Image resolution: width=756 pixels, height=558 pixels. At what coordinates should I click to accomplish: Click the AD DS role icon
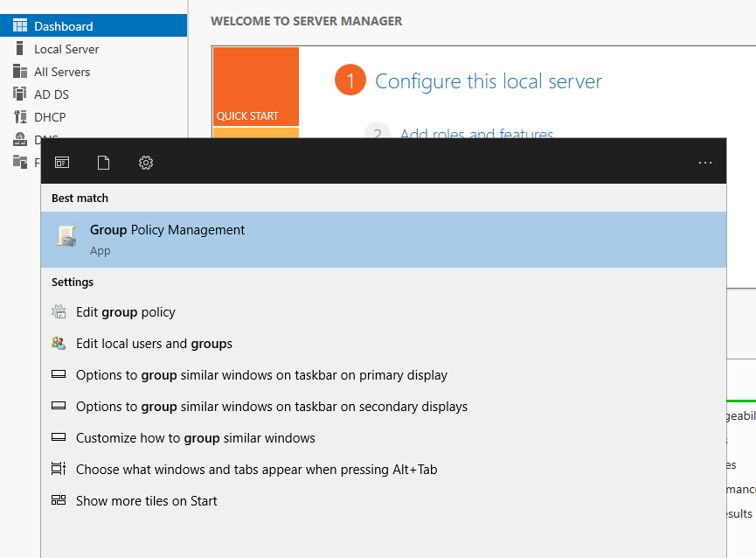tap(20, 94)
